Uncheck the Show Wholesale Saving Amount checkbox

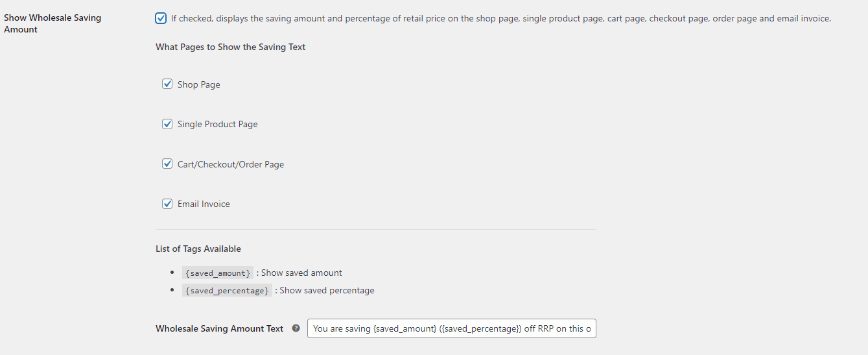161,18
